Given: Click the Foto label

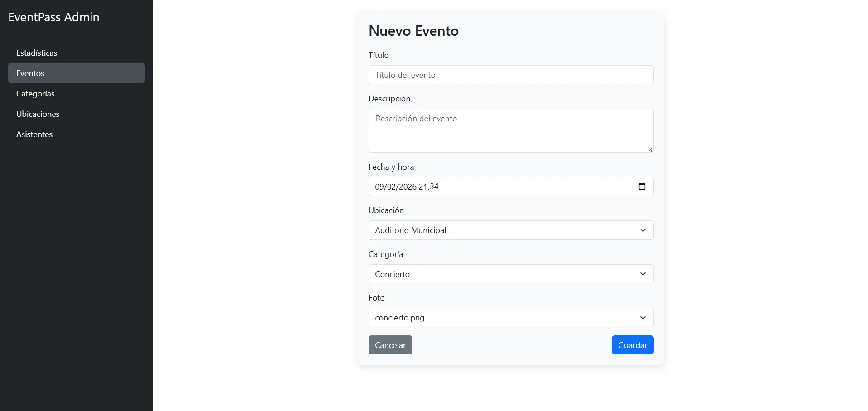Looking at the screenshot, I should (x=377, y=298).
